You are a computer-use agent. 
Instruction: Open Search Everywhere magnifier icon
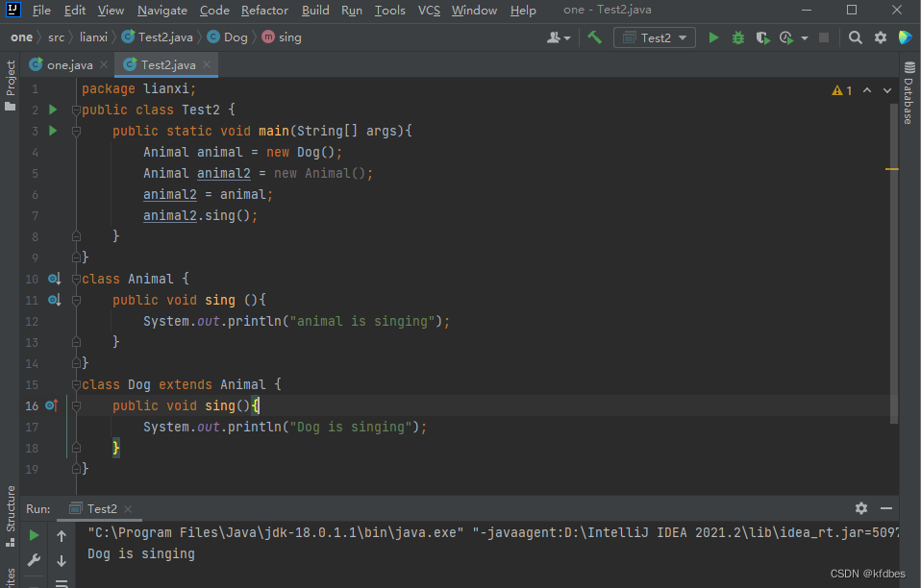[855, 37]
